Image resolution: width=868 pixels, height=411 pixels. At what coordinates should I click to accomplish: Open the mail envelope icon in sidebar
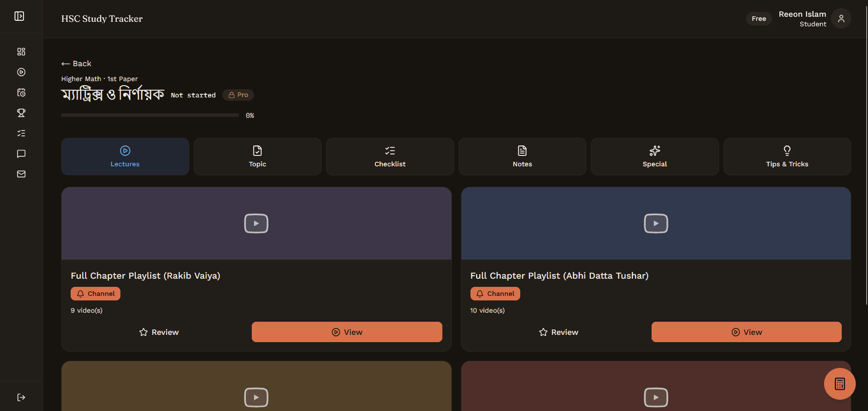coord(21,174)
